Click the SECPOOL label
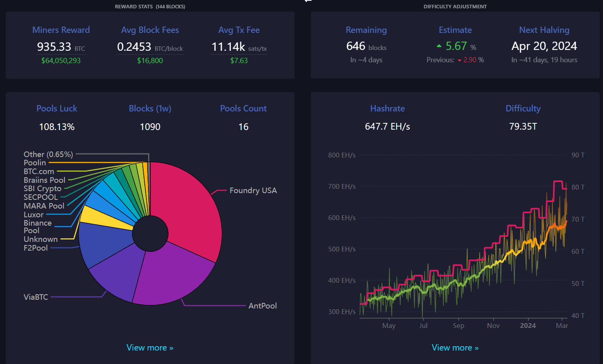 coord(41,197)
